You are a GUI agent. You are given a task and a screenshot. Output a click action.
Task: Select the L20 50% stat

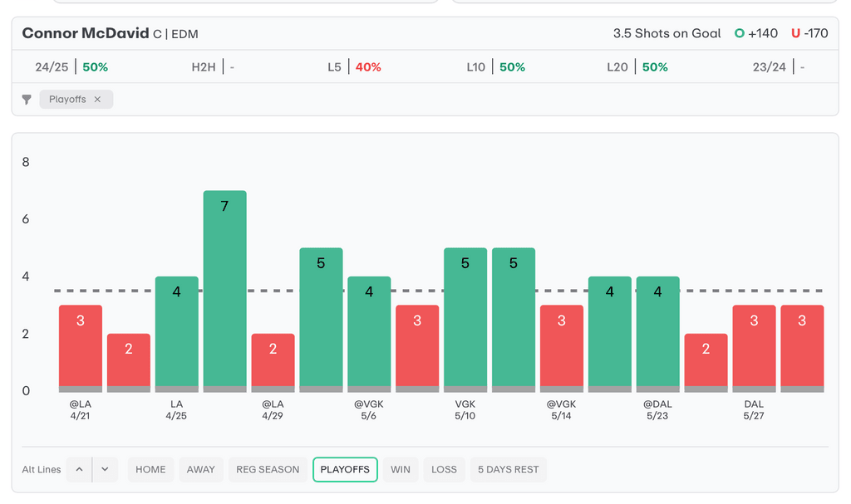click(x=637, y=66)
